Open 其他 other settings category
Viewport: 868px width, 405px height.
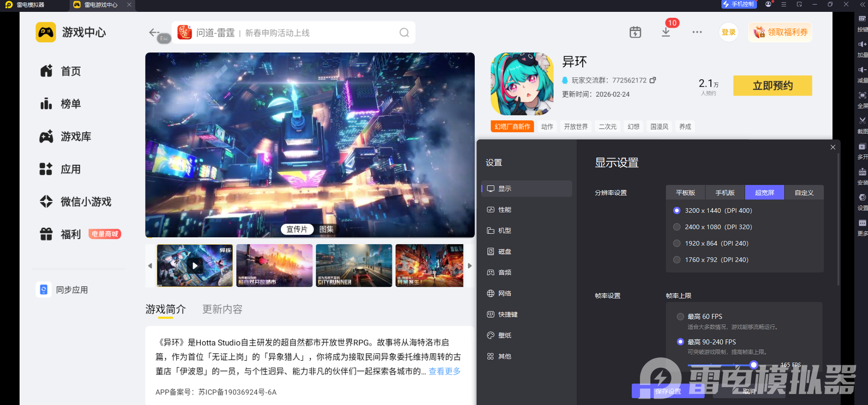527,356
